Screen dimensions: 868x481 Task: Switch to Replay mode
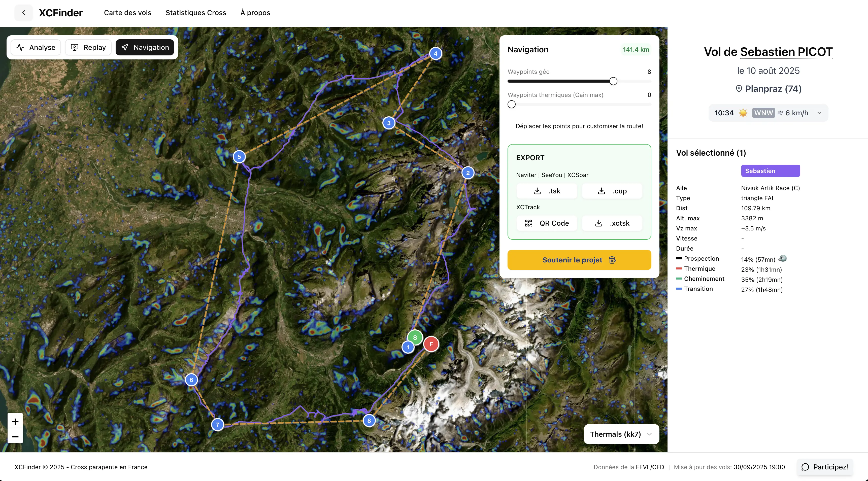tap(88, 48)
